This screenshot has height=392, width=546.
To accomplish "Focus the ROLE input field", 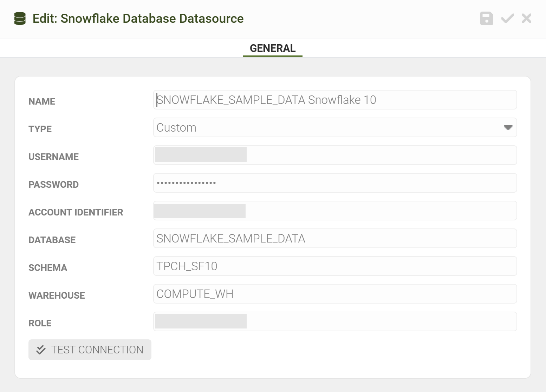I will tap(335, 322).
